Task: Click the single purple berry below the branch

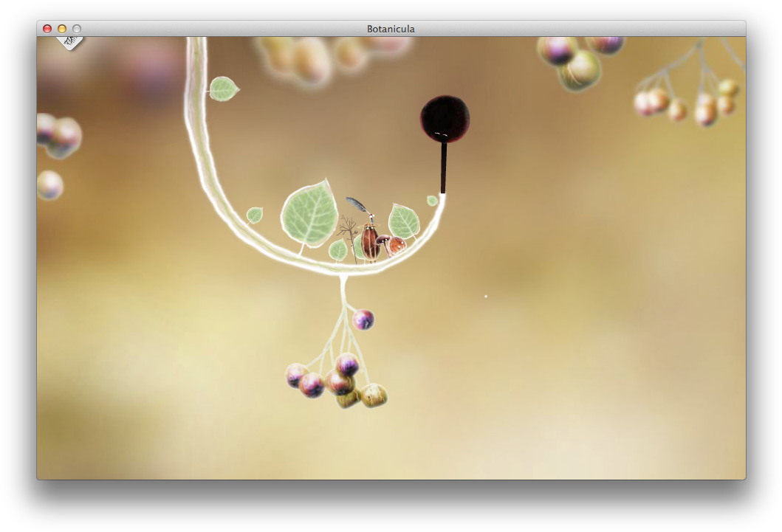Action: [x=363, y=319]
